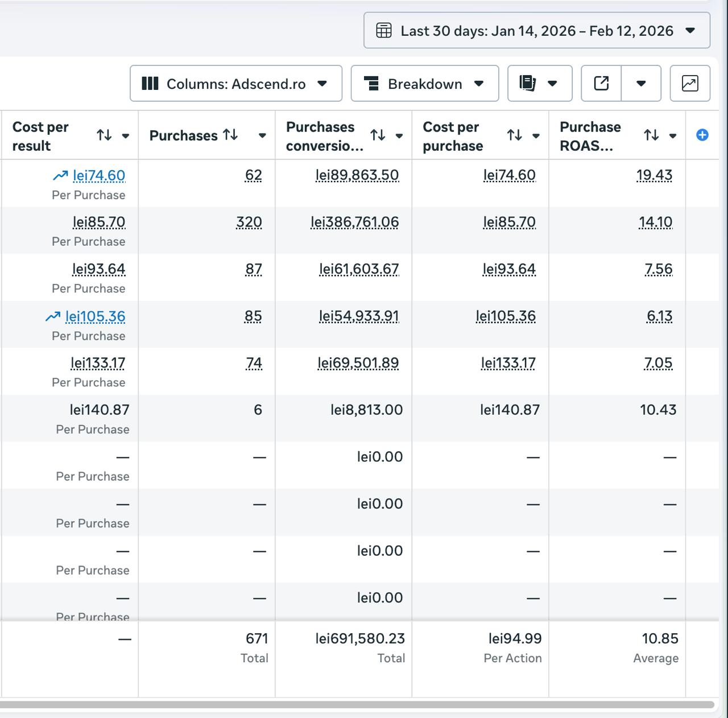The image size is (728, 718).
Task: Sort by Cost per result column arrows
Action: pos(104,135)
